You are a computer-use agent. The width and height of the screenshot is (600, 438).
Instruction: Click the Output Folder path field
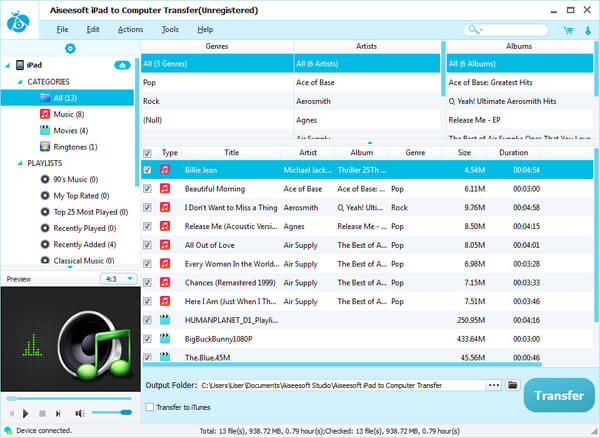point(342,385)
